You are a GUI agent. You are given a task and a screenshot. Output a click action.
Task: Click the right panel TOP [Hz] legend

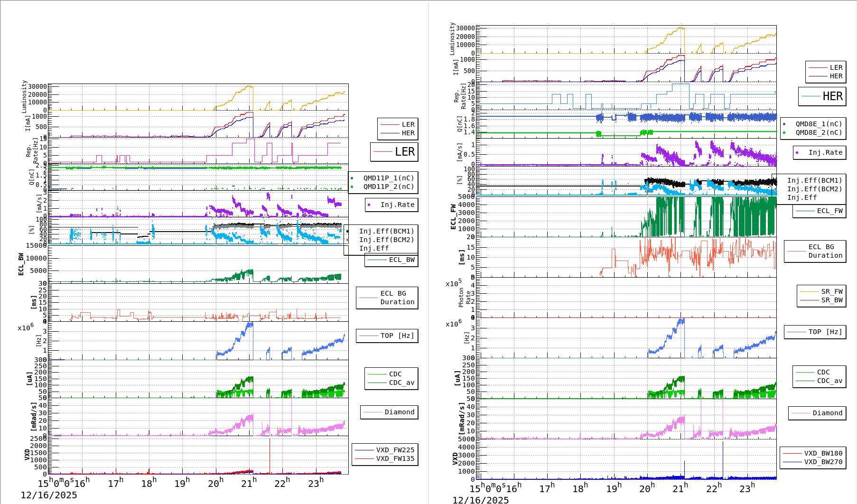click(x=815, y=332)
